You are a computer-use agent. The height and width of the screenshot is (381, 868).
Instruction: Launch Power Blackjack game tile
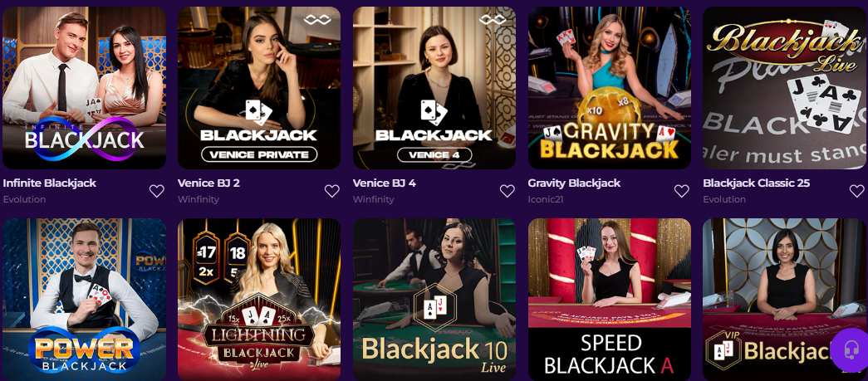pyautogui.click(x=84, y=300)
